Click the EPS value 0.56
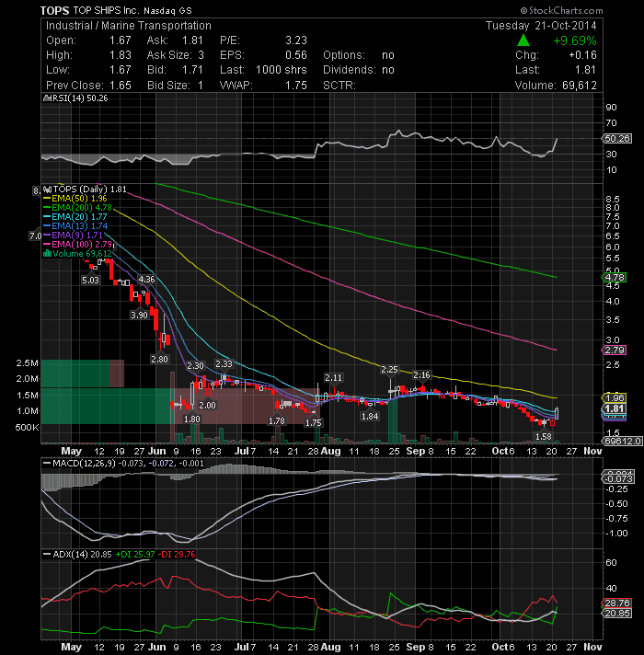The width and height of the screenshot is (644, 655). [296, 55]
